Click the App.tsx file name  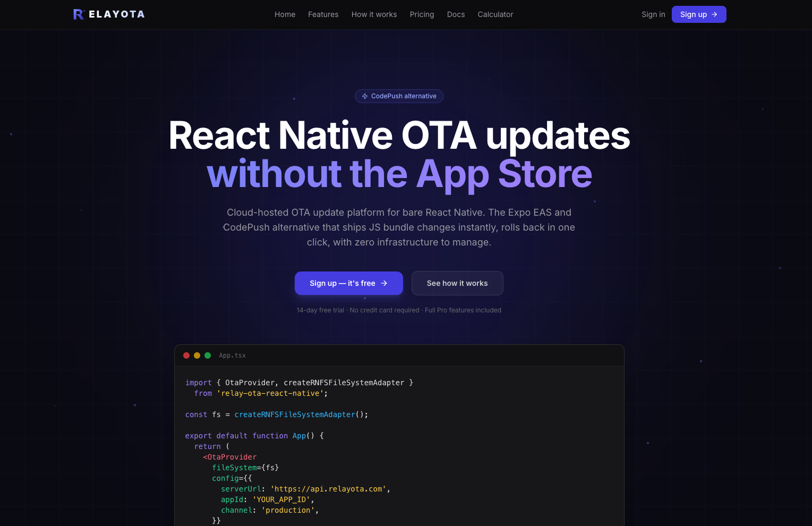tap(233, 355)
